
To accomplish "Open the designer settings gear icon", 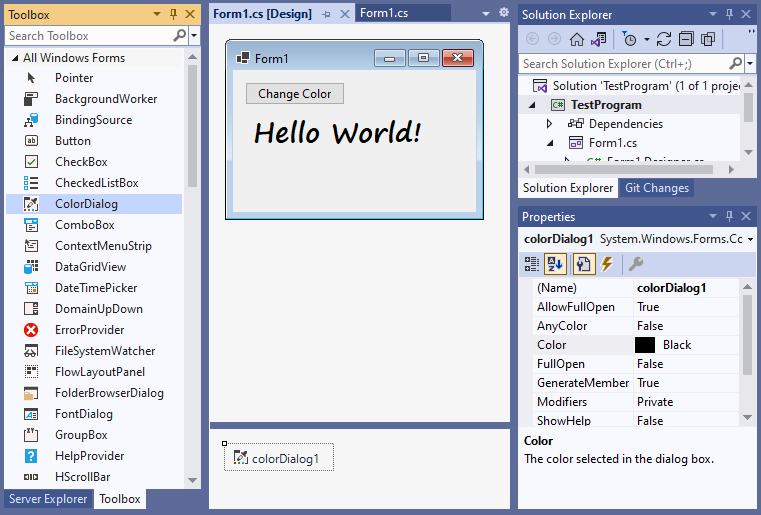I will click(504, 13).
